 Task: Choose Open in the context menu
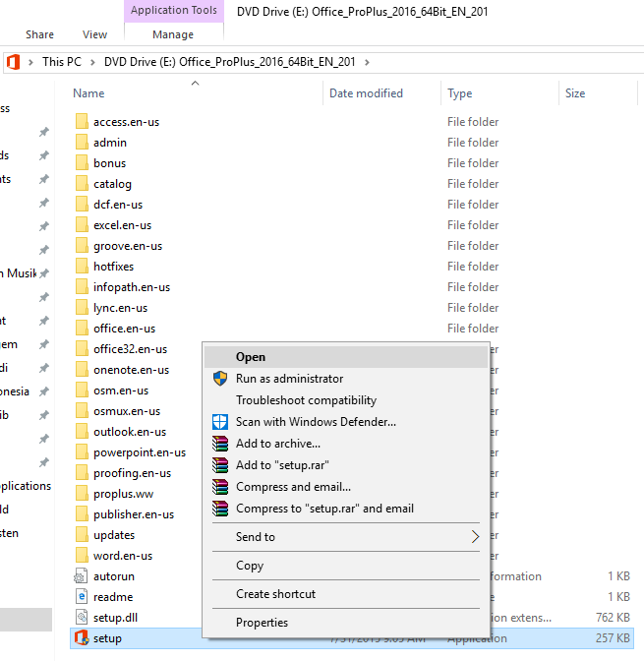click(346, 357)
